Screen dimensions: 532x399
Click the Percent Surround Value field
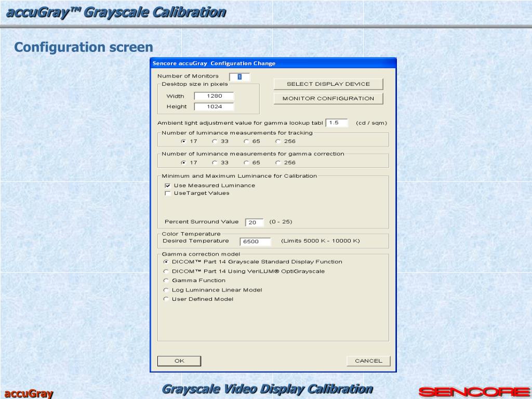(254, 222)
